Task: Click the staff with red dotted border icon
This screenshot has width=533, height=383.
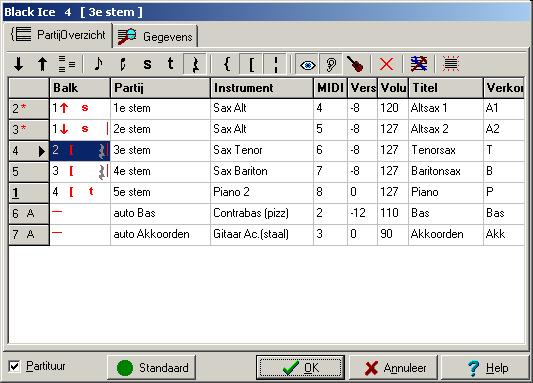Action: point(451,64)
